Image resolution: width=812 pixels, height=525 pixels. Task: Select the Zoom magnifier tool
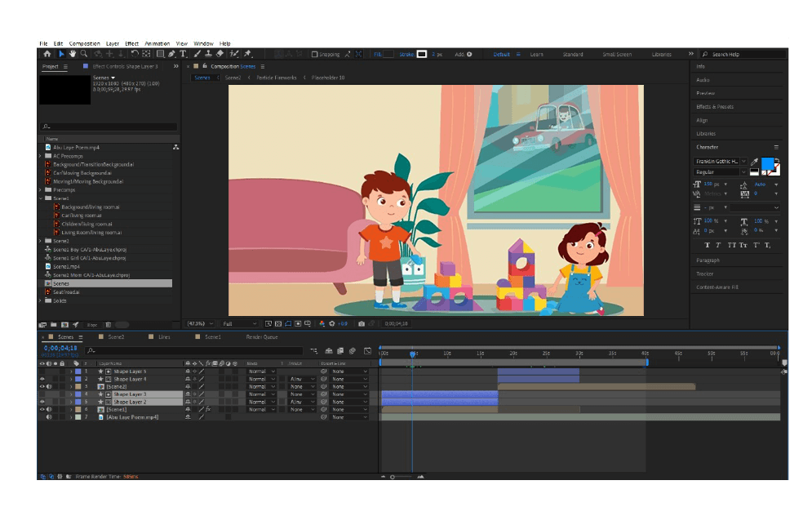point(84,54)
